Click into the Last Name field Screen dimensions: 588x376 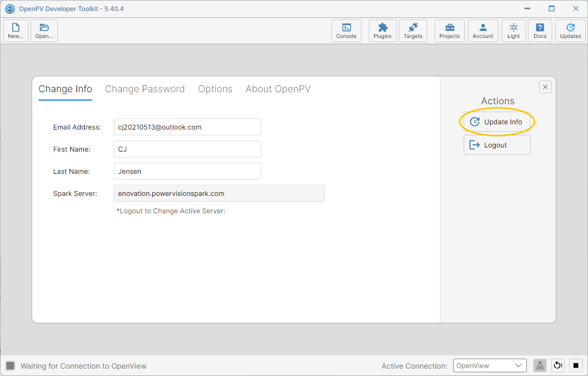188,171
